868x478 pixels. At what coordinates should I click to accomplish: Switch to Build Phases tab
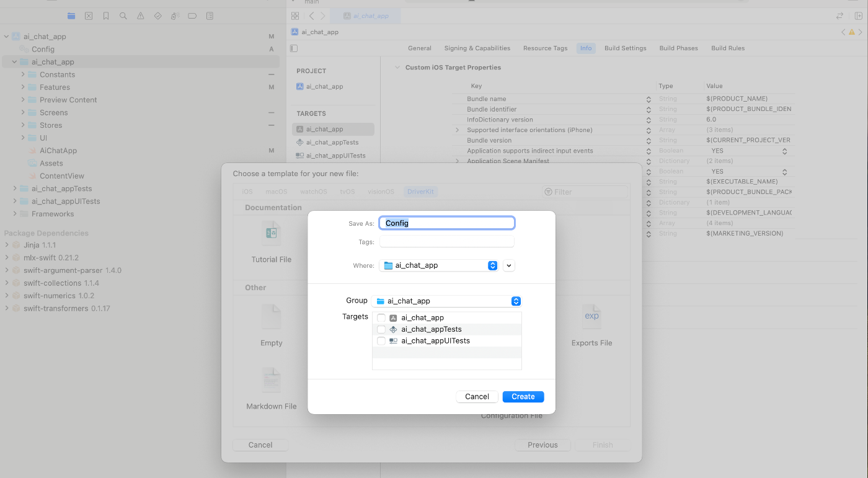[679, 48]
